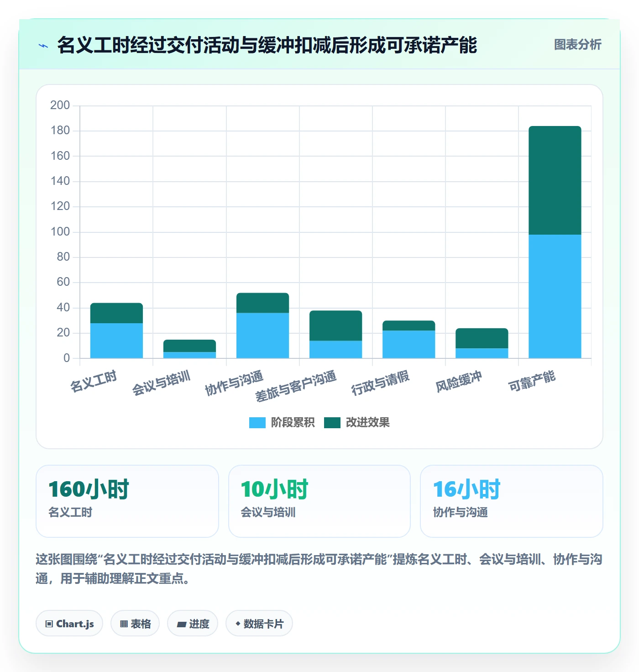Click the 行政与请假 x-axis label
Image resolution: width=639 pixels, height=672 pixels.
(x=380, y=383)
